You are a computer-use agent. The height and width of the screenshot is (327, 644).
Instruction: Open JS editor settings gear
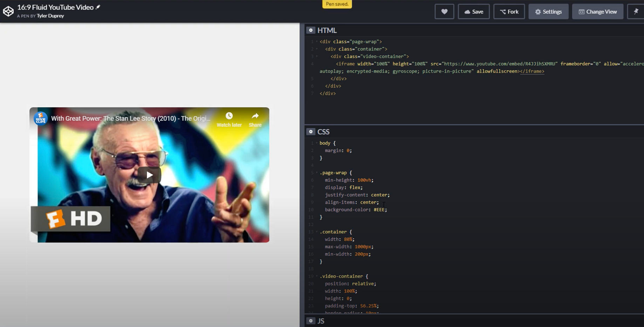(310, 321)
